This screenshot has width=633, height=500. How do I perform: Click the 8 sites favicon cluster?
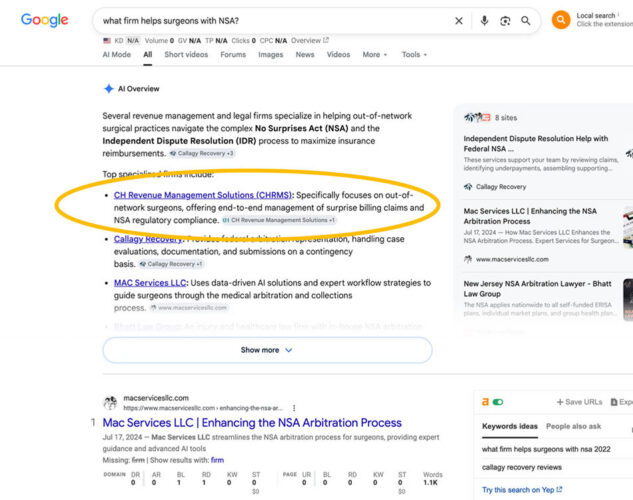pos(477,117)
